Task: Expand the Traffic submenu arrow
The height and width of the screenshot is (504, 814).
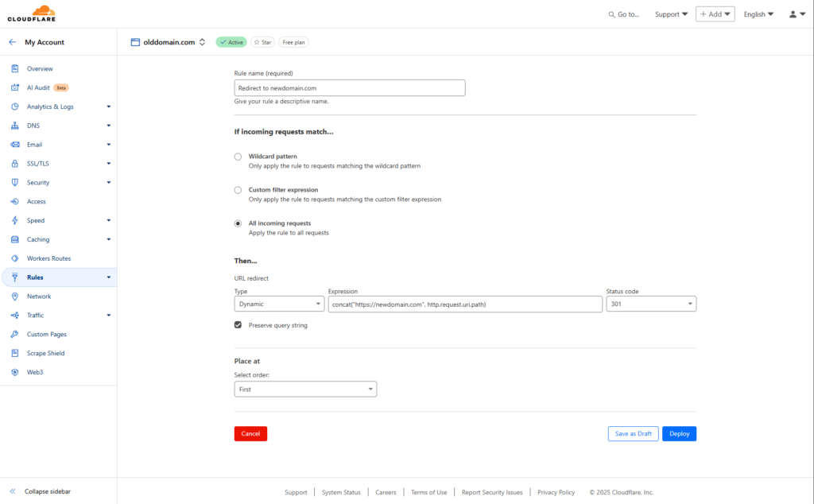Action: click(x=108, y=315)
